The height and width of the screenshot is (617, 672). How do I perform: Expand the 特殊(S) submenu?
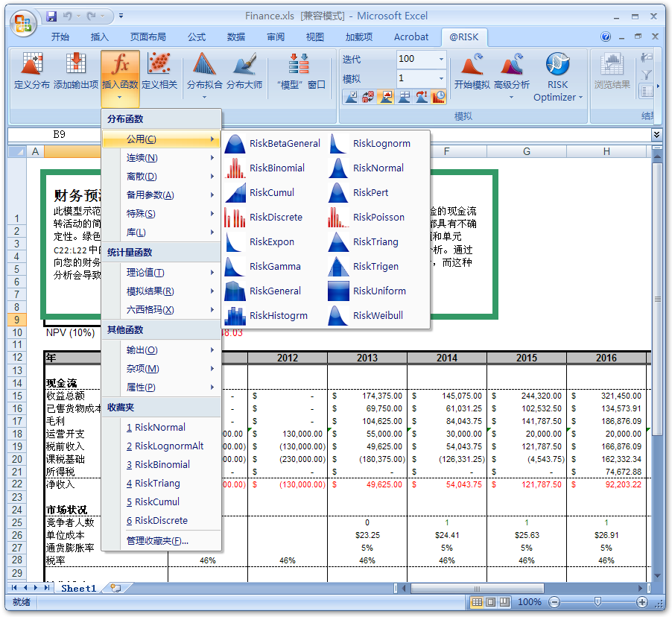[x=162, y=214]
